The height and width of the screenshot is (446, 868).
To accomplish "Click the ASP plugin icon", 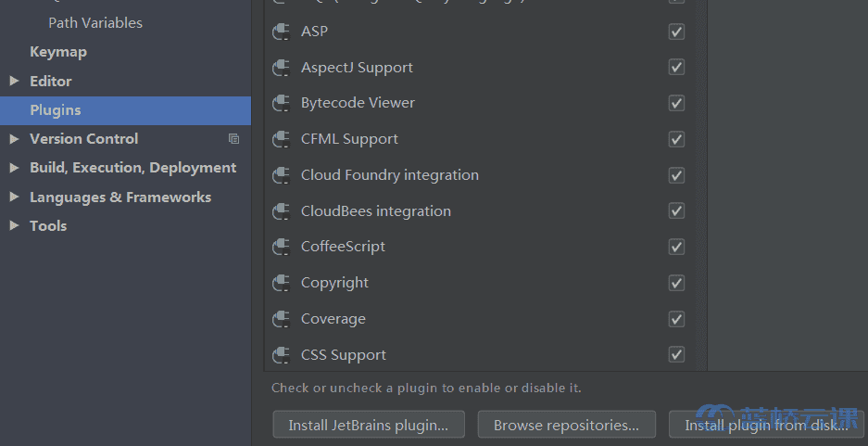I will [x=282, y=32].
